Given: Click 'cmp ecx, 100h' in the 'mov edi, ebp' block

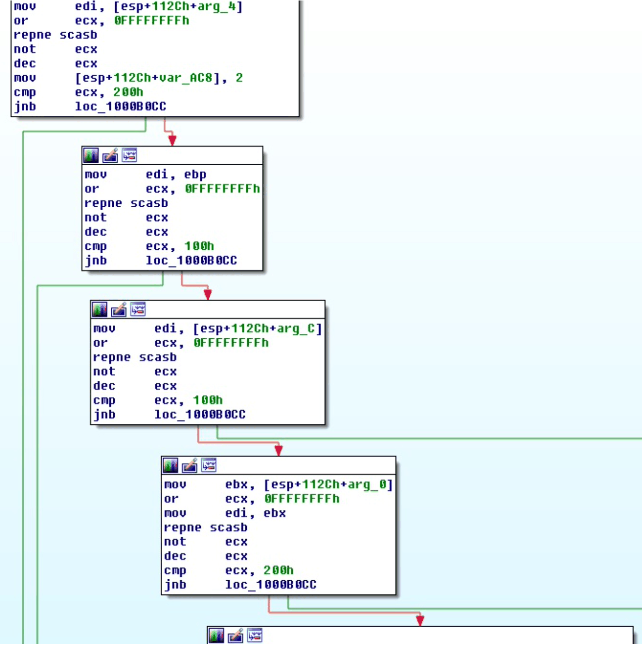Looking at the screenshot, I should [x=149, y=246].
